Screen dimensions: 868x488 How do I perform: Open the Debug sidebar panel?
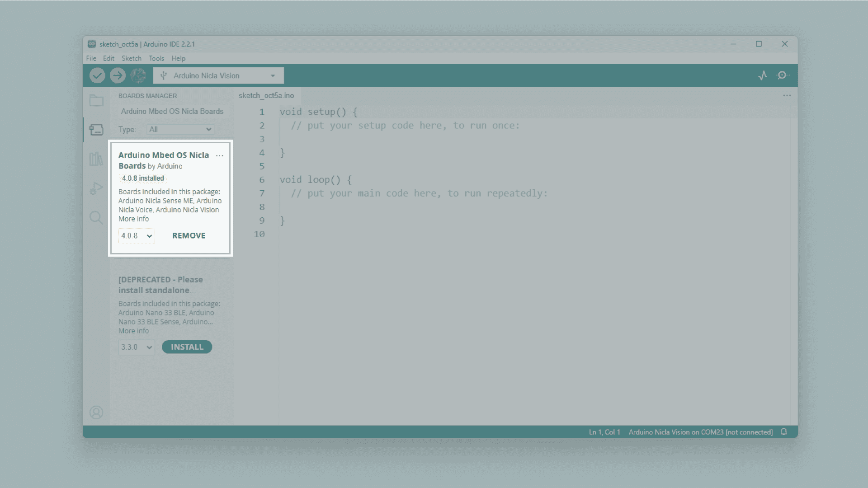point(96,188)
